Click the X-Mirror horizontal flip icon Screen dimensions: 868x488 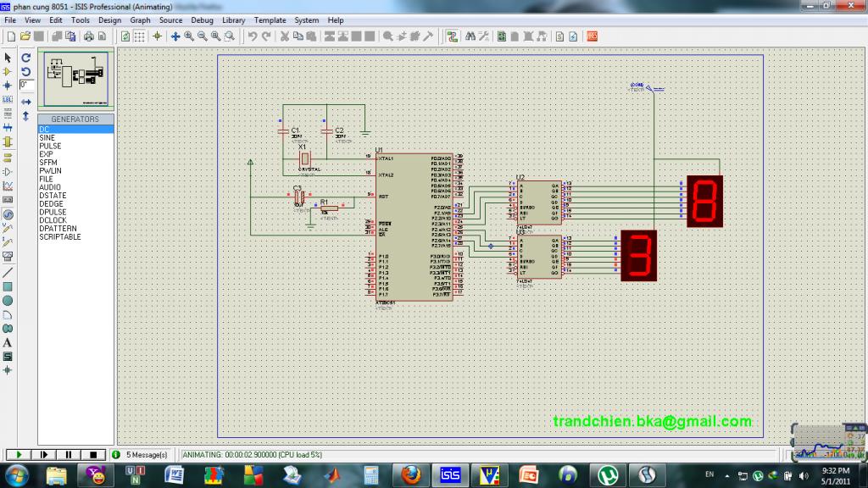point(26,101)
